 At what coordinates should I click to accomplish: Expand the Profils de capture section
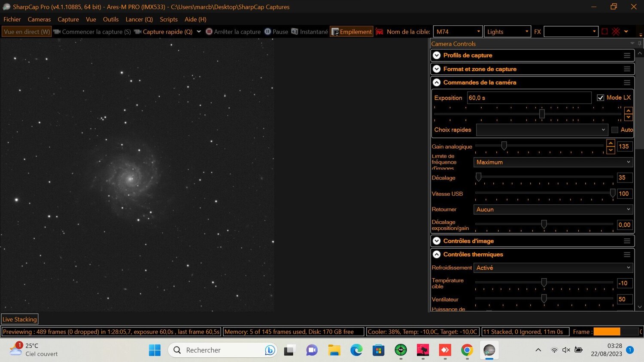(437, 55)
